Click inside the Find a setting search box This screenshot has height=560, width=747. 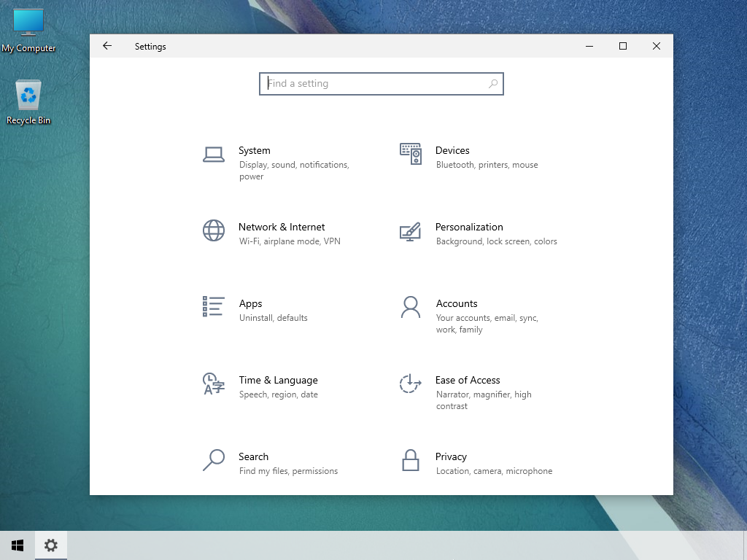click(x=365, y=83)
